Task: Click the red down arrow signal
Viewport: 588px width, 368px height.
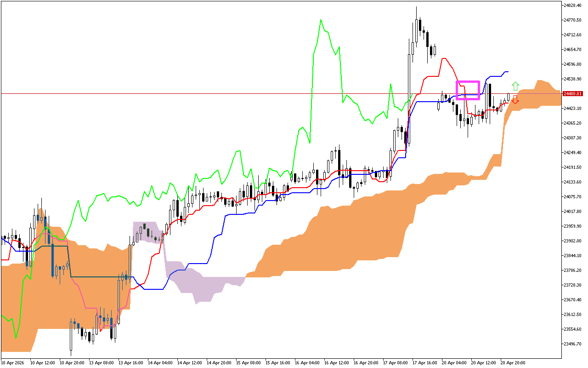Action: (x=515, y=99)
